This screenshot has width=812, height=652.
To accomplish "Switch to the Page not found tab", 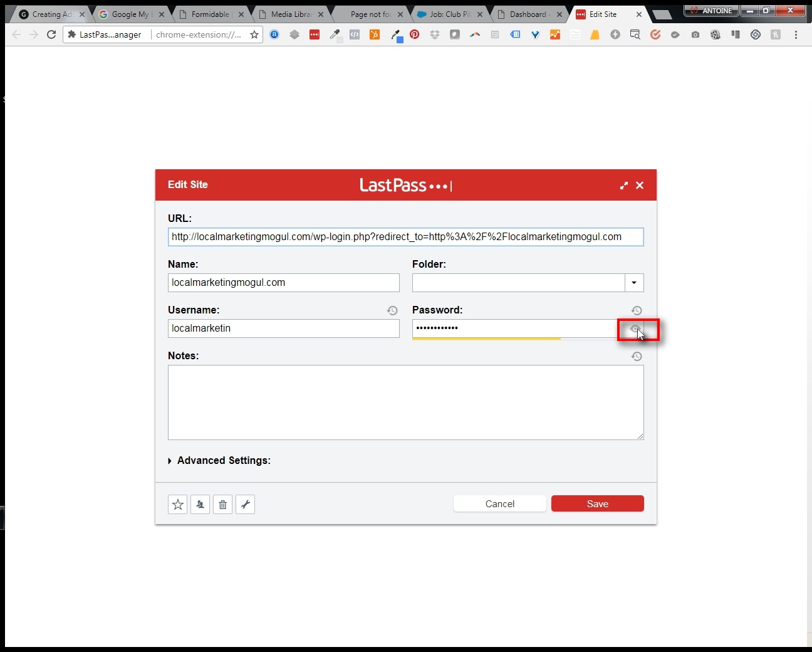I will (x=370, y=14).
